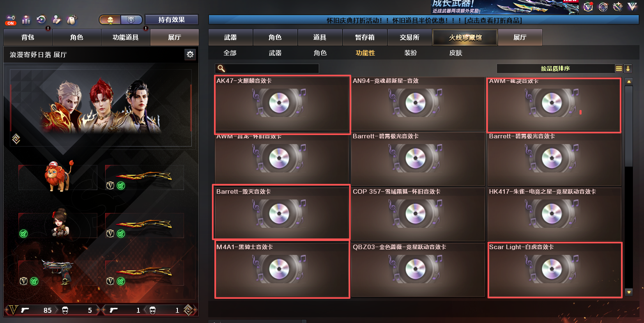Open the 按品质排序 sort dropdown
This screenshot has height=323, width=644.
click(x=555, y=69)
